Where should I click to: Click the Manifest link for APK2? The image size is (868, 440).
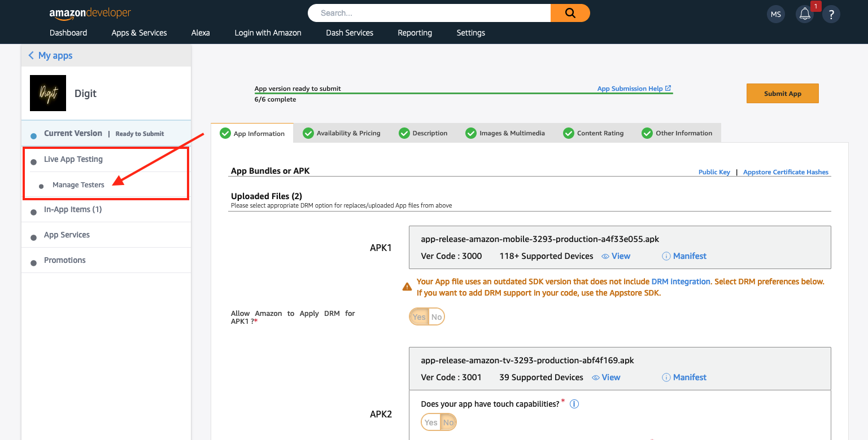690,377
